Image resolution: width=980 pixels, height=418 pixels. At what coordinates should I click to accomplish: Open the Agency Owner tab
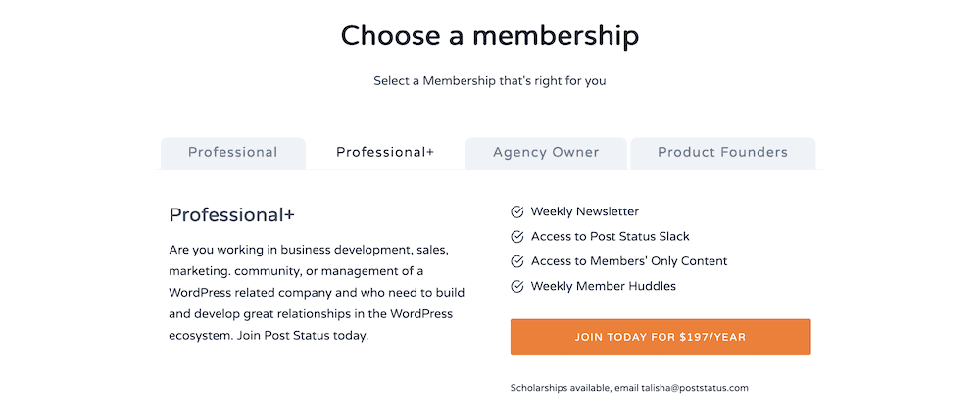pyautogui.click(x=546, y=153)
